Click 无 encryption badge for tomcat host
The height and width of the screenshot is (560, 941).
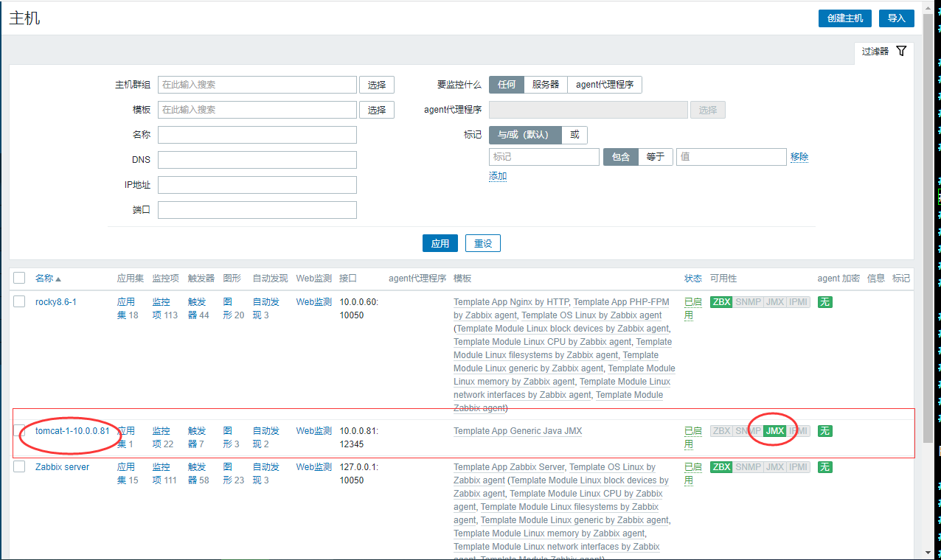tap(824, 431)
